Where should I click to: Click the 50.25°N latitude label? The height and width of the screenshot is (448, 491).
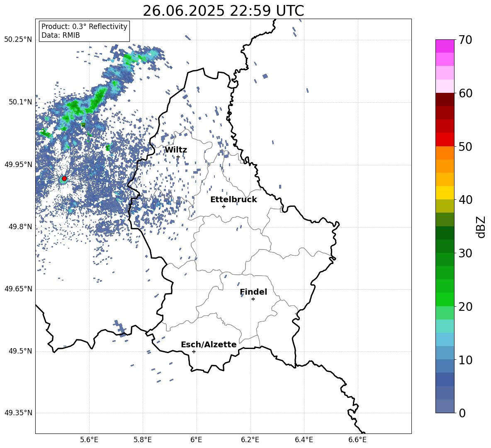click(18, 40)
